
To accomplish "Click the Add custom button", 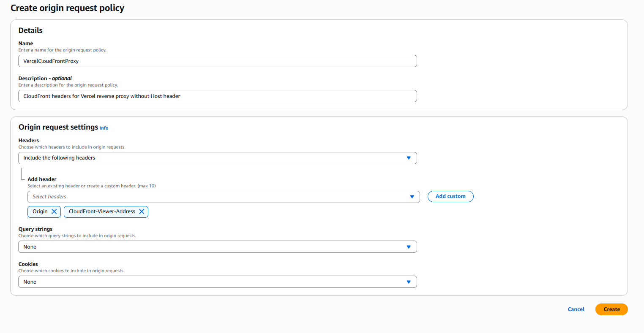I will coord(450,196).
